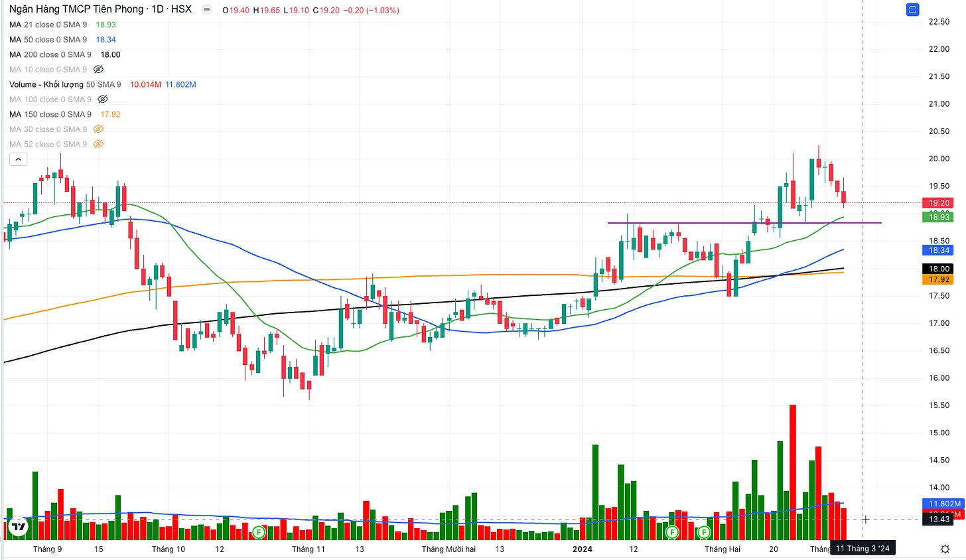Click the volume SMA value 11.802M in legend
The width and height of the screenshot is (966, 560).
[x=180, y=84]
